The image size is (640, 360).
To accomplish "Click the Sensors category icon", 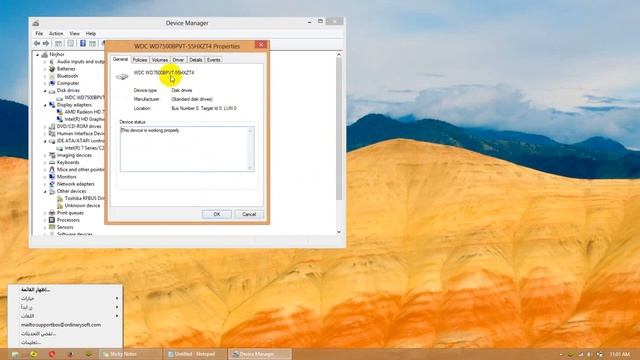I will [x=52, y=227].
